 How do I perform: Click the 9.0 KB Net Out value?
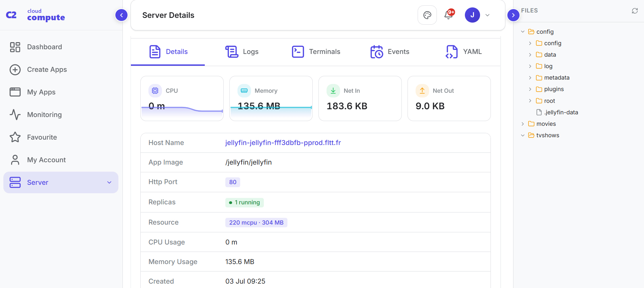(430, 106)
